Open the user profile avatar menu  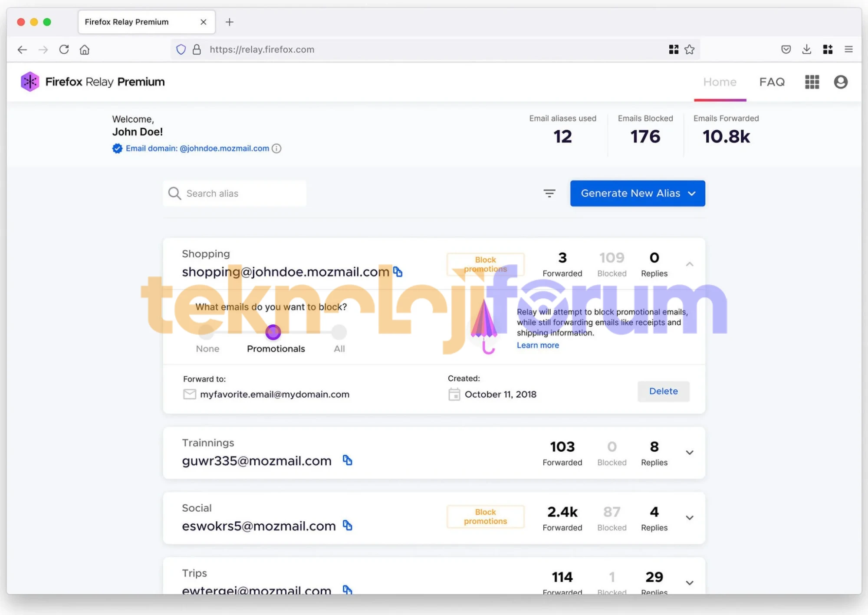click(x=841, y=82)
